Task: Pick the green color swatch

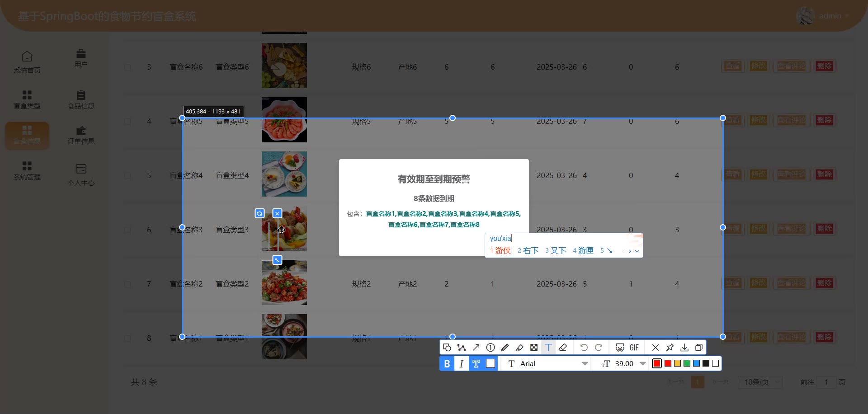Action: click(x=687, y=363)
